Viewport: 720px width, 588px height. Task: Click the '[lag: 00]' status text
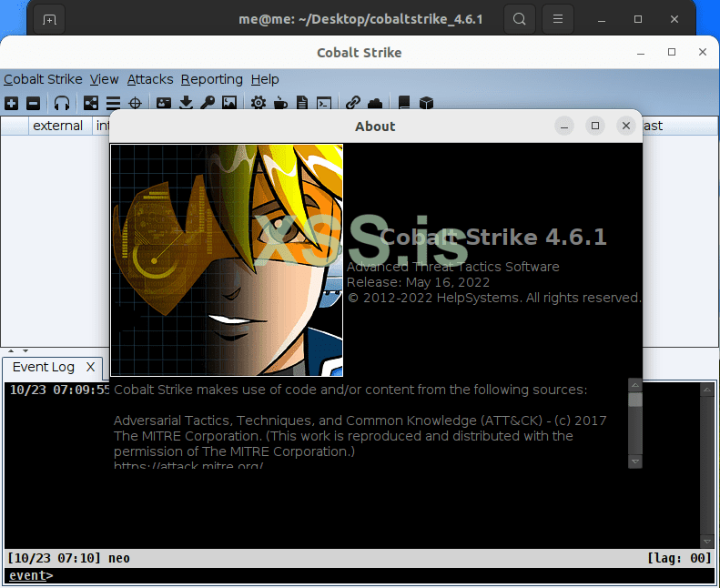coord(679,558)
